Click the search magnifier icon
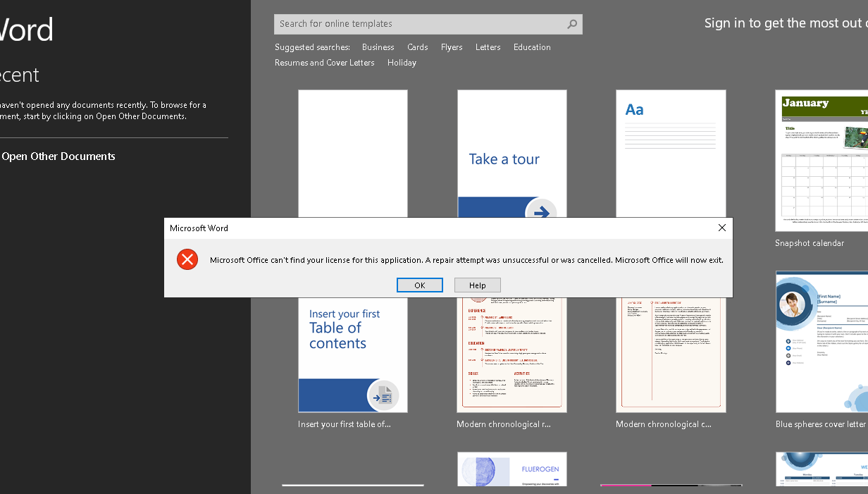 [x=572, y=24]
